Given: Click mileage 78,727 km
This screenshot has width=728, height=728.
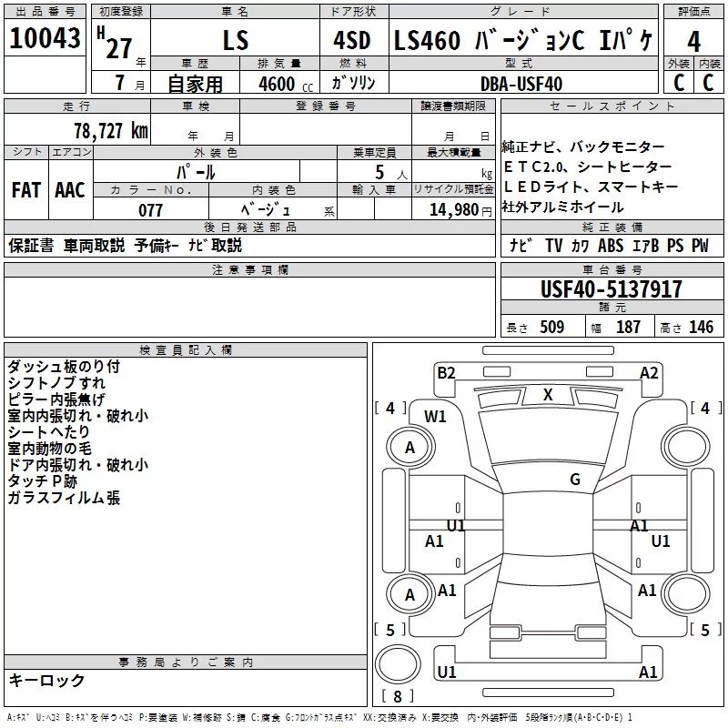Looking at the screenshot, I should coord(111,131).
